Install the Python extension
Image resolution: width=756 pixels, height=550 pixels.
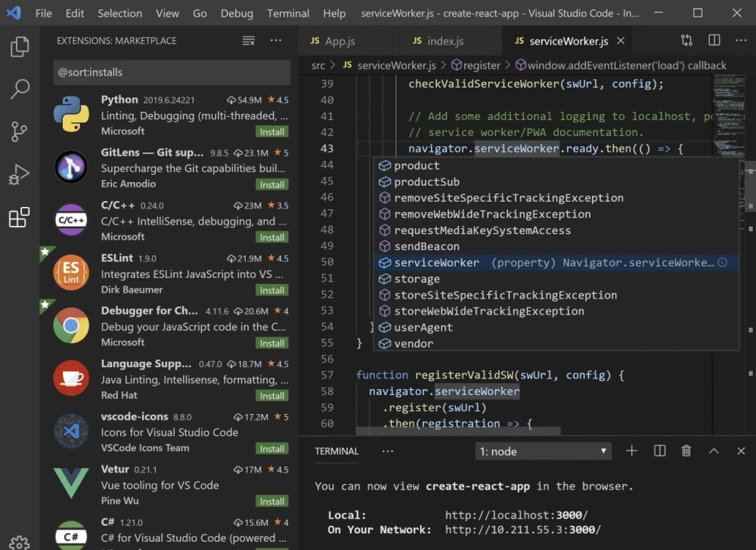(272, 131)
